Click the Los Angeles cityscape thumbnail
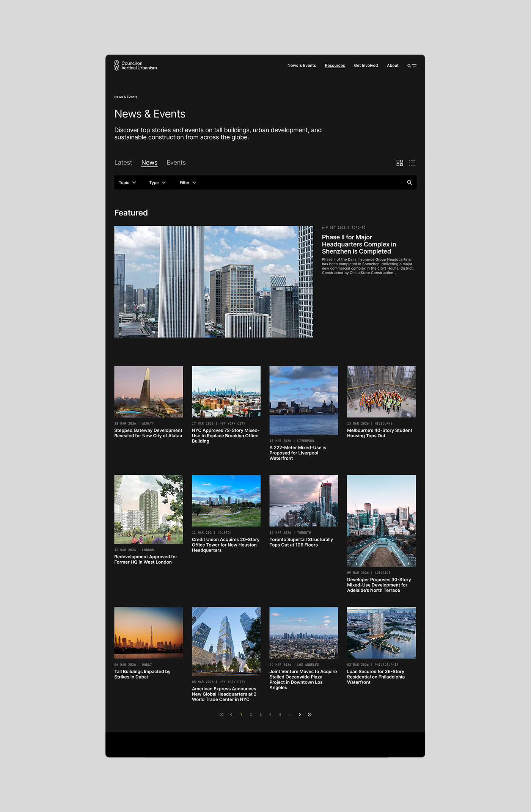This screenshot has height=812, width=531. 304,633
